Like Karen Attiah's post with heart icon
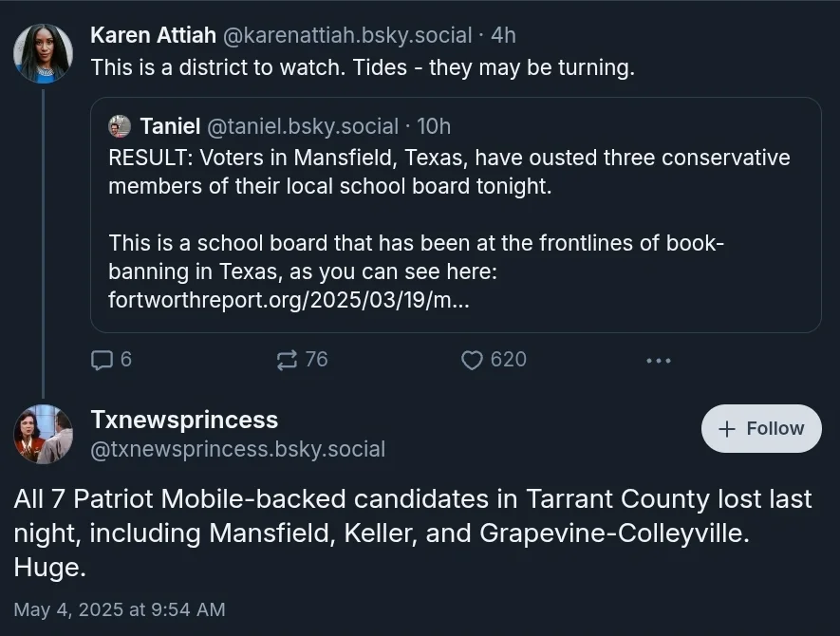This screenshot has height=636, width=840. click(x=473, y=360)
